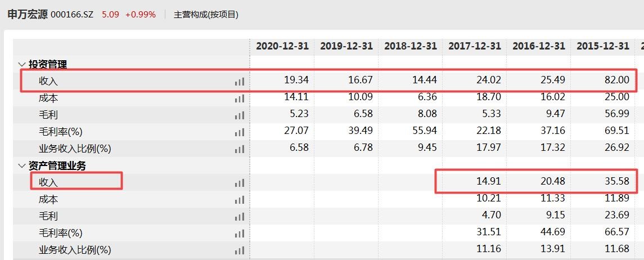Select 投资管理 毛利 value 8.08

pos(427,114)
